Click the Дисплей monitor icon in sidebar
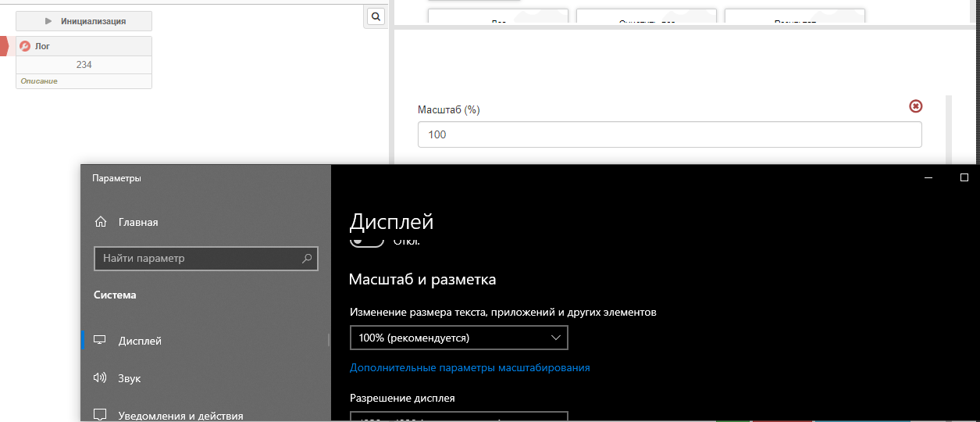This screenshot has width=980, height=422. 100,341
